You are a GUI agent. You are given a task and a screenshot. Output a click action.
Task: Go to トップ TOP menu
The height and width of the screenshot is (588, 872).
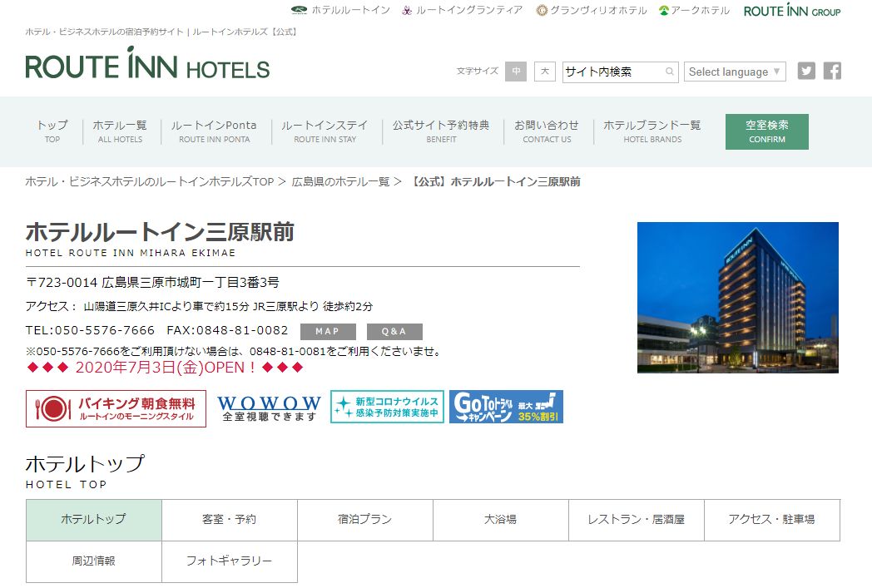tap(52, 131)
